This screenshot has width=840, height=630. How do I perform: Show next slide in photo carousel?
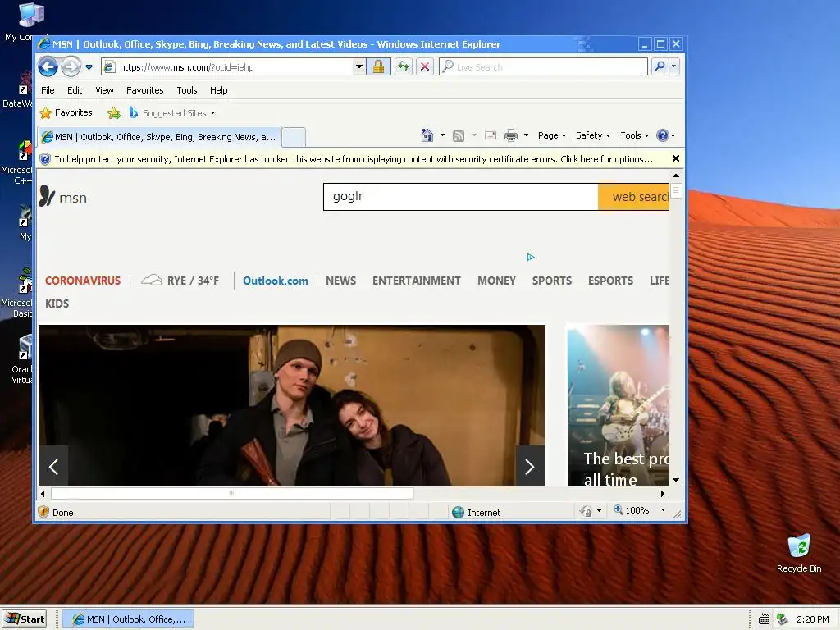[x=530, y=466]
